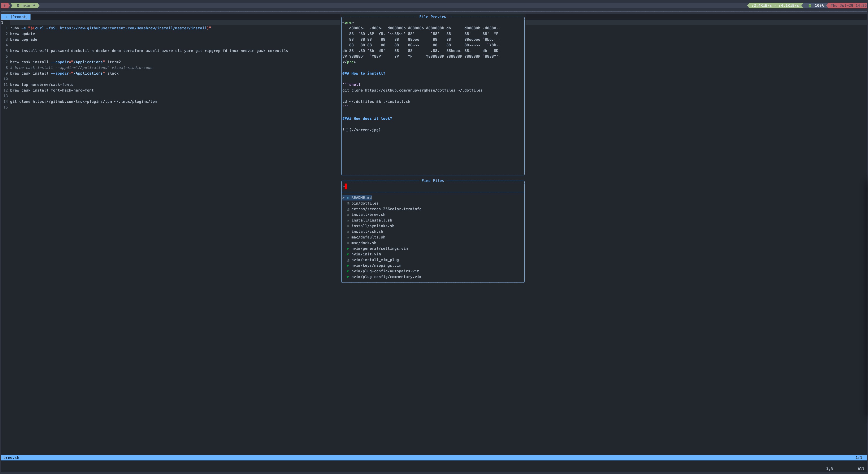Click the shell icon beside mac/dock.sh

tap(348, 243)
